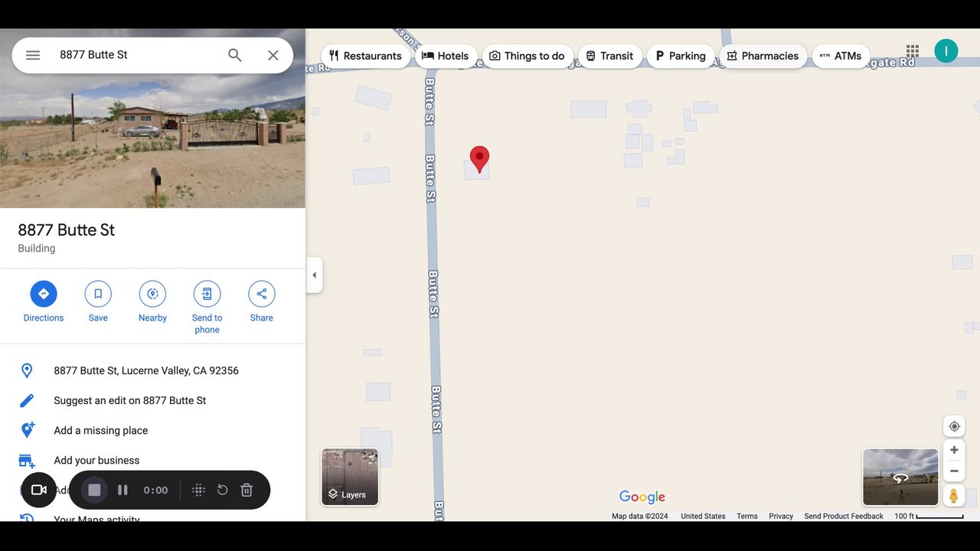This screenshot has width=980, height=551.
Task: Show my location on the map
Action: point(954,426)
